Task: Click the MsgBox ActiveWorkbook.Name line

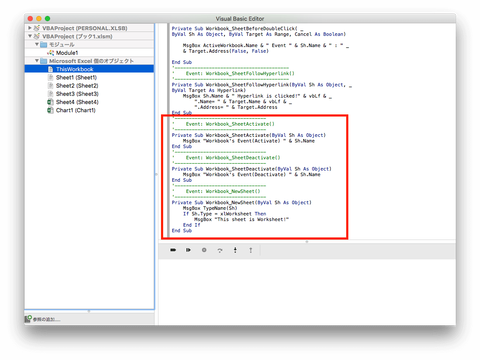Action: 266,45
